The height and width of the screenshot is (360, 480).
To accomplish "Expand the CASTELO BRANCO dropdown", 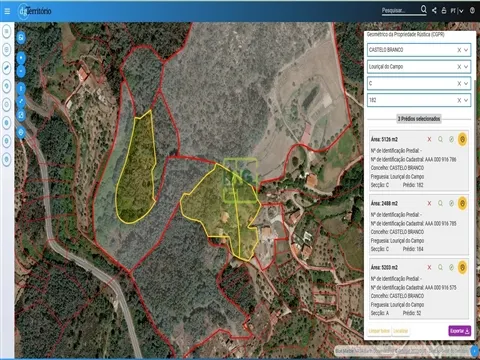I will coord(466,50).
